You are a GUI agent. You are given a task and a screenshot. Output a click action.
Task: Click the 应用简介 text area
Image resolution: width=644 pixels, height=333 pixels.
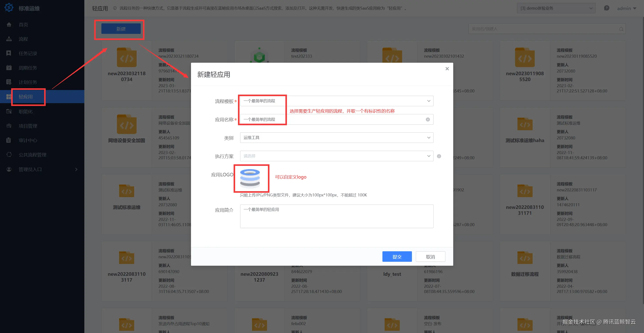coord(337,217)
